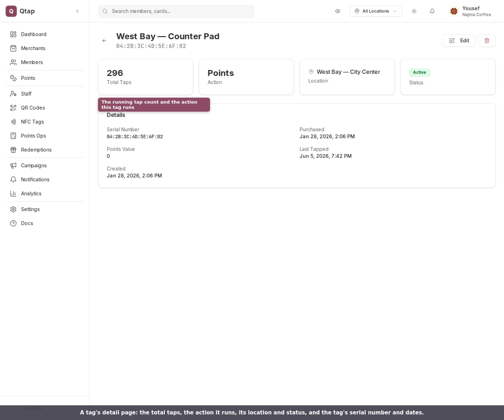Screen dimensions: 504x420
Task: Go to Redemptions
Action: pos(44,150)
